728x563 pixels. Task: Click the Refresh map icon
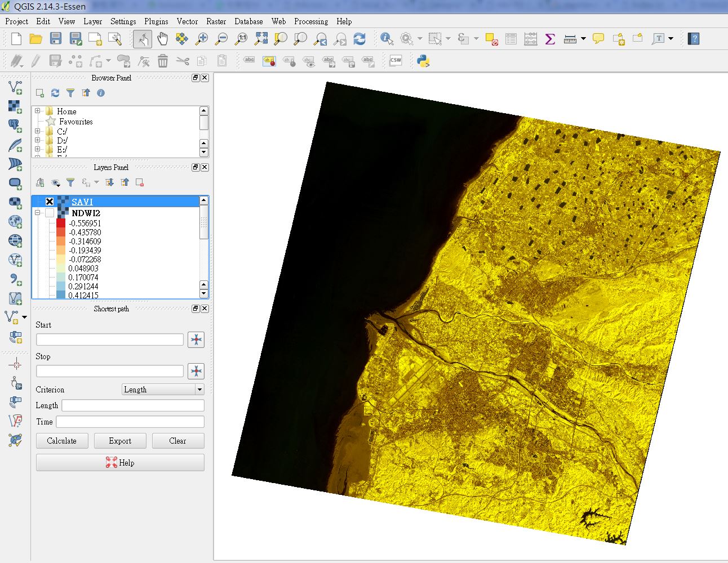point(359,39)
